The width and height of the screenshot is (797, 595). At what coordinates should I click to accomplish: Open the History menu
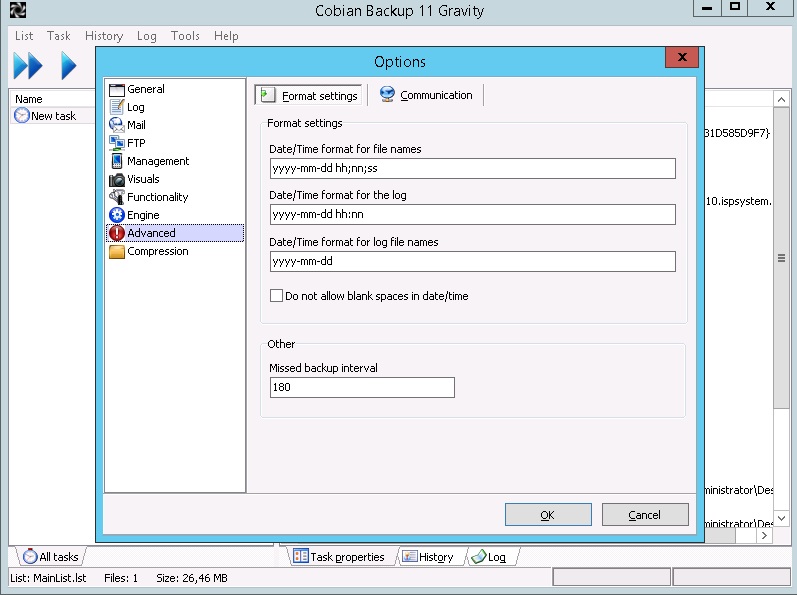tap(104, 36)
